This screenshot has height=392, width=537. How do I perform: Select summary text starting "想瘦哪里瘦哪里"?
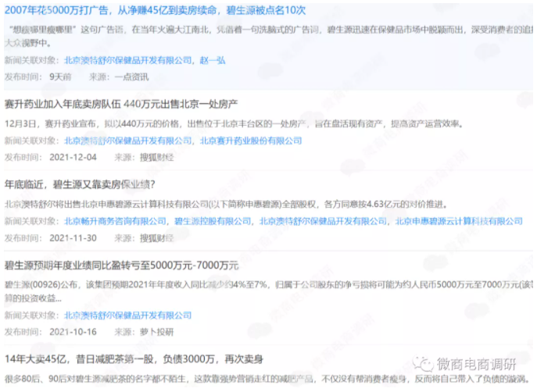(x=269, y=36)
